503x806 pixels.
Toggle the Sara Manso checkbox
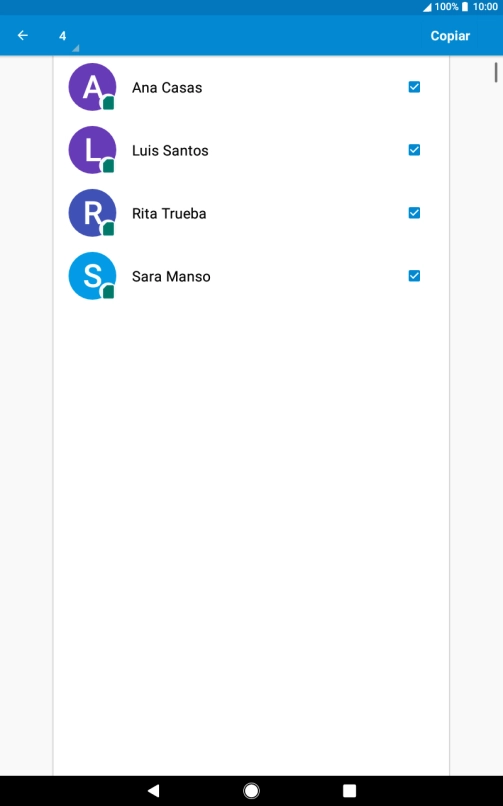[414, 276]
